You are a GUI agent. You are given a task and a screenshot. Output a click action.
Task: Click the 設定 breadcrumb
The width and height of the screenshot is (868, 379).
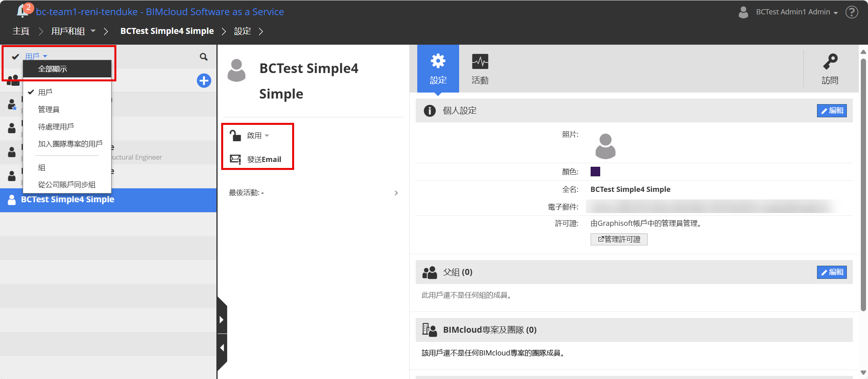tap(242, 31)
